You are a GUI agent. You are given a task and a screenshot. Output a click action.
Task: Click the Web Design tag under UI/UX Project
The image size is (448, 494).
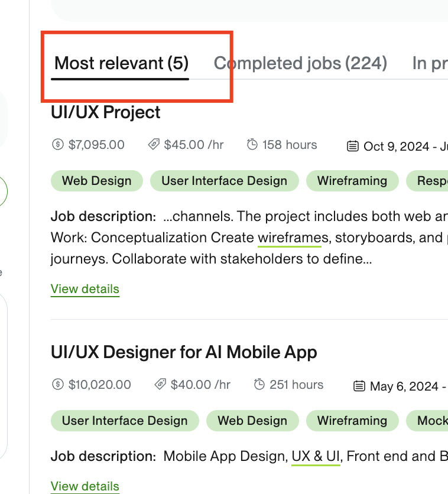(97, 181)
